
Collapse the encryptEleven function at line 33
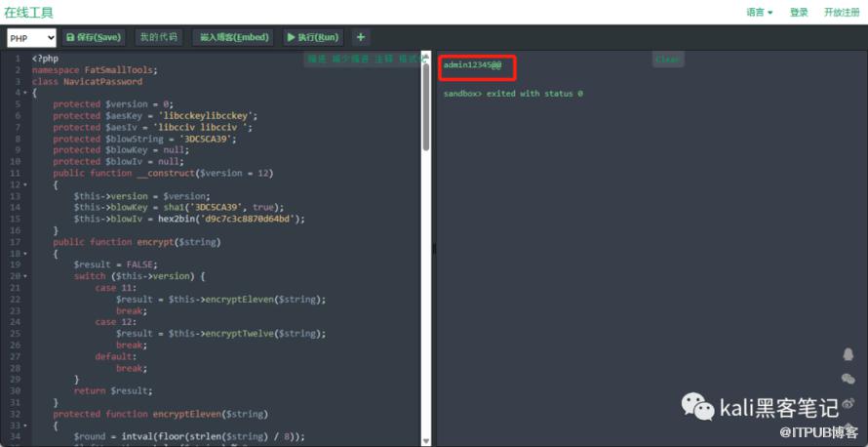coord(25,426)
